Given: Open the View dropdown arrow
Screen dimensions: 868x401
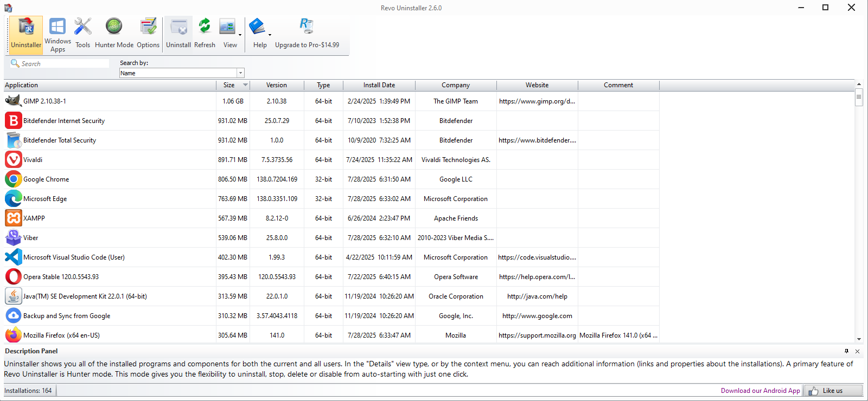Looking at the screenshot, I should coord(240,35).
